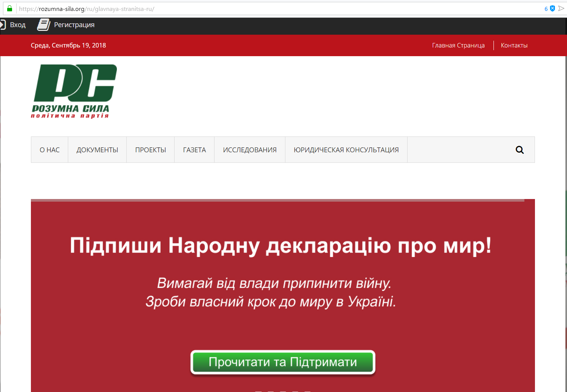Click the green padlock security icon
The width and height of the screenshot is (567, 392).
click(9, 8)
